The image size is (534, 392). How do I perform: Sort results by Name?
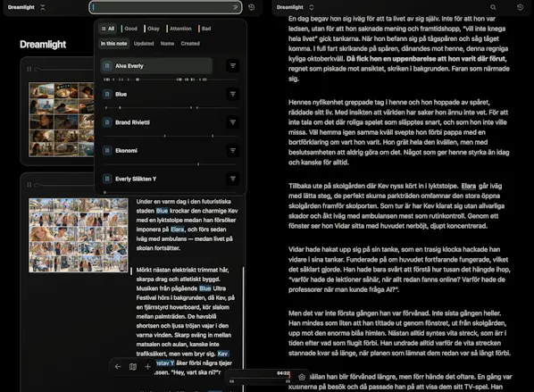tap(167, 44)
